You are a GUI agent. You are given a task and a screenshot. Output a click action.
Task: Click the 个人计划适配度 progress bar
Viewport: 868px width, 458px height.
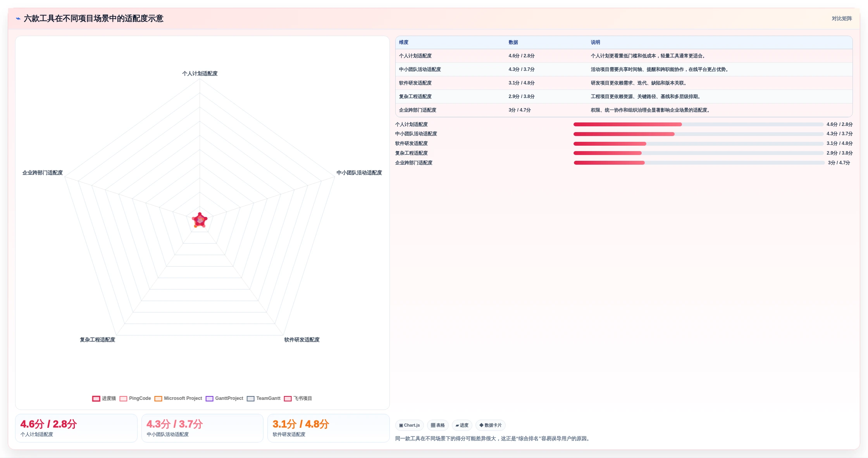point(698,124)
